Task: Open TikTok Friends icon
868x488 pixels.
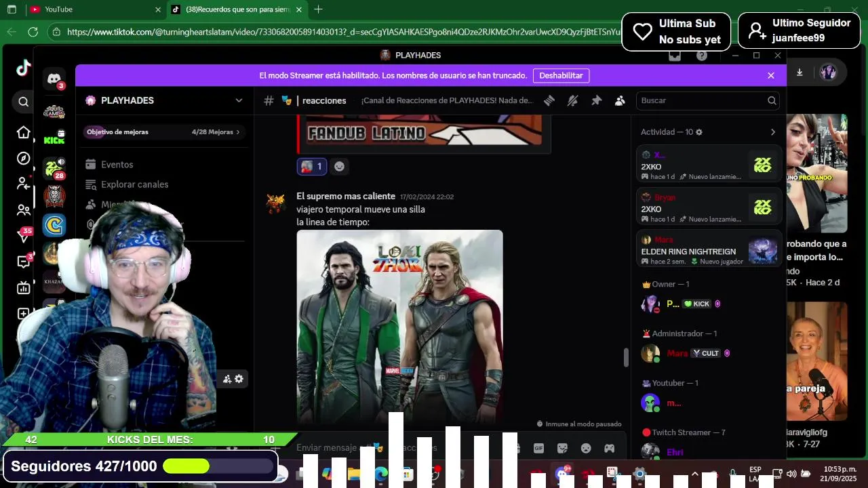Action: tap(24, 210)
